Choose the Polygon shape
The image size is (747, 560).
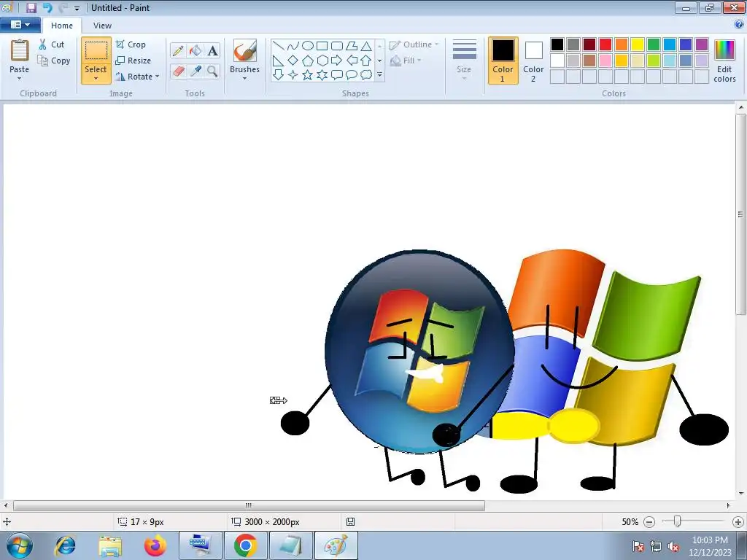(352, 46)
